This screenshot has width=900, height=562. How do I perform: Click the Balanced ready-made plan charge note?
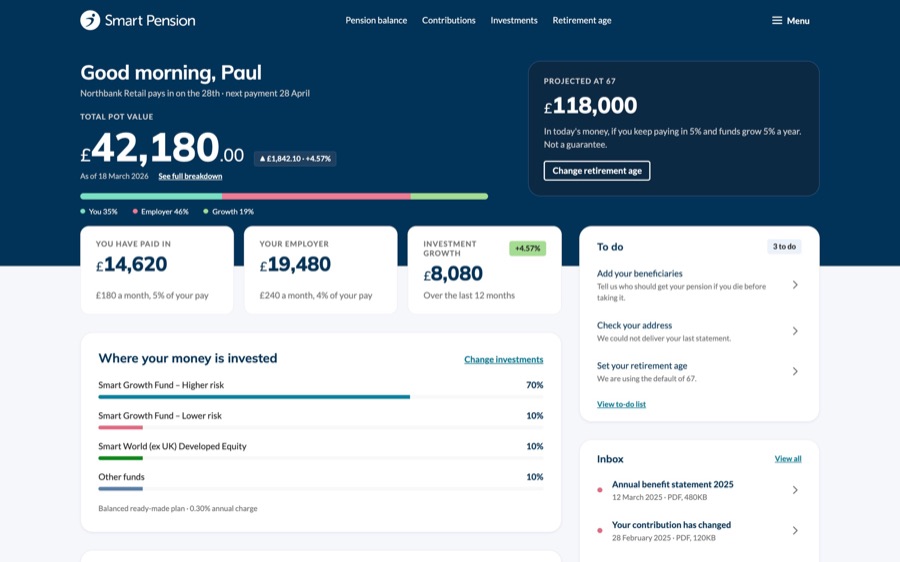click(x=177, y=508)
